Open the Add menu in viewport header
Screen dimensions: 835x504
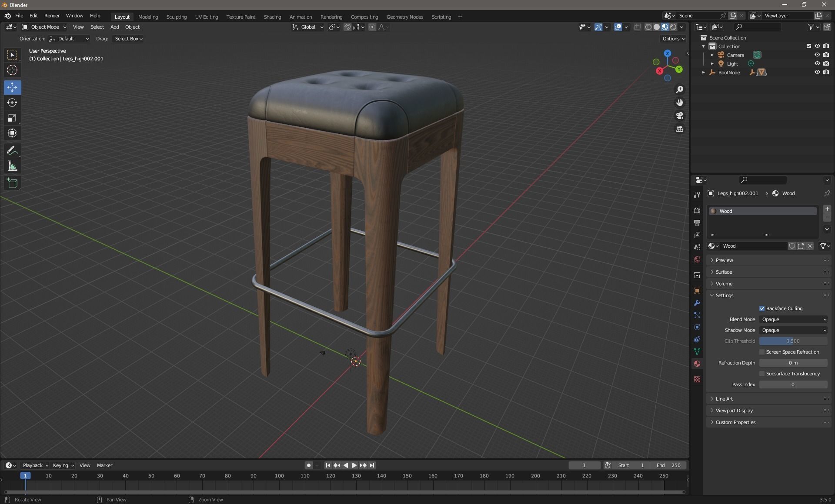(114, 27)
